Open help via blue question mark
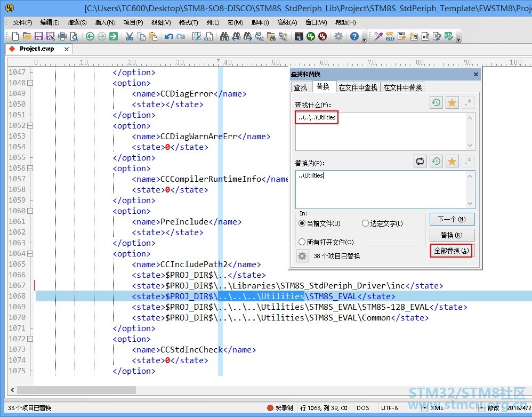The height and width of the screenshot is (417, 532). (354, 36)
